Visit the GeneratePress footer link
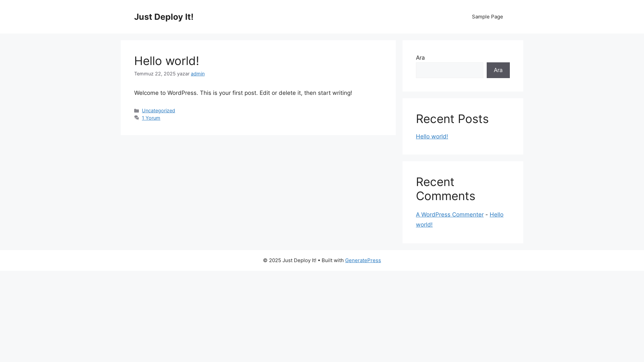 363,260
